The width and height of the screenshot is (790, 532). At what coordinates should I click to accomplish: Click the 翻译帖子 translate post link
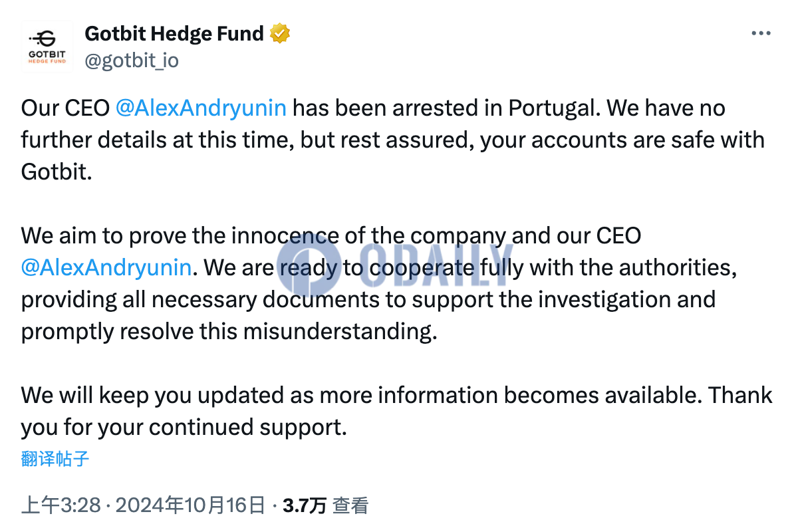(x=55, y=458)
